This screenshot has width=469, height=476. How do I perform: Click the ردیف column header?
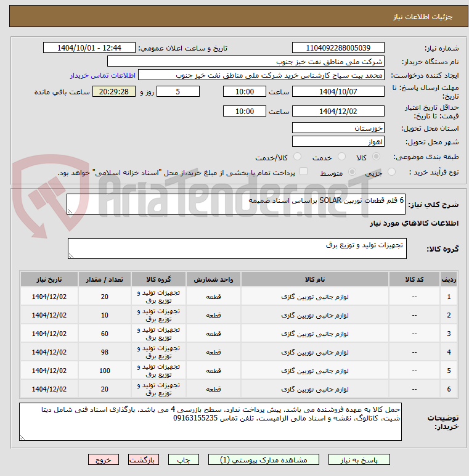pos(449,279)
